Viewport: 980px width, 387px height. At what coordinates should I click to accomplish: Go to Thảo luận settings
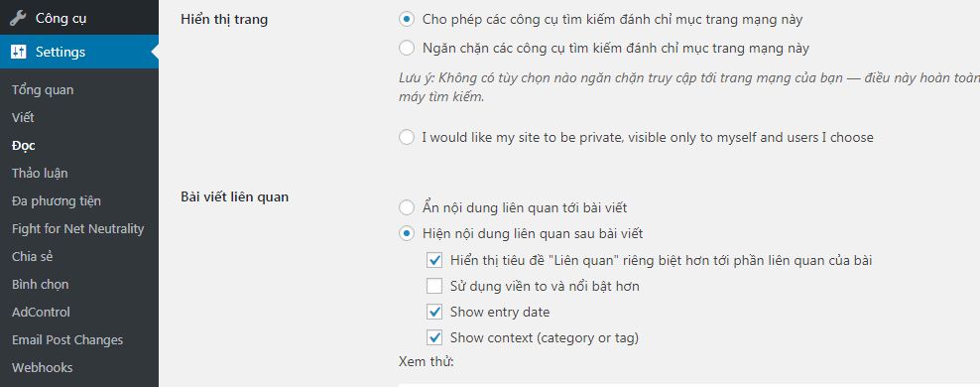point(40,174)
